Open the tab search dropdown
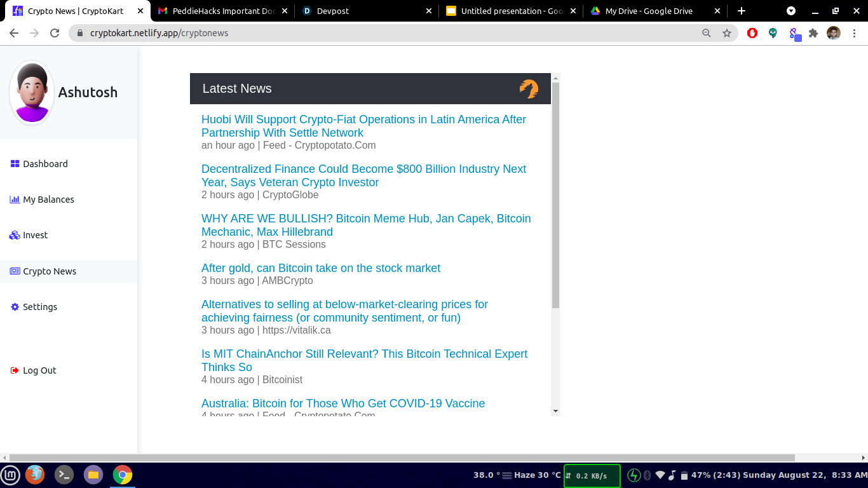This screenshot has height=488, width=868. 791,11
